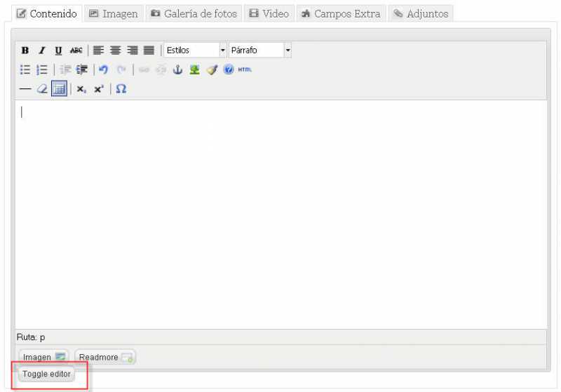Open the Párrafo format dropdown
561x392 pixels.
pos(259,50)
